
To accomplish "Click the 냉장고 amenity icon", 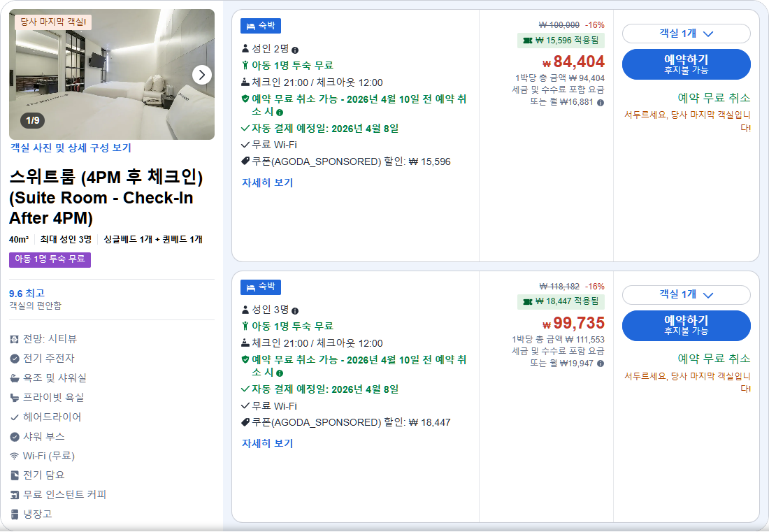I will [x=15, y=516].
